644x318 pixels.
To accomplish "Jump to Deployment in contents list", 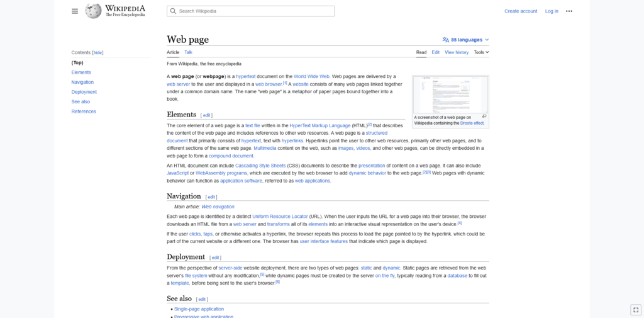I will (x=84, y=92).
